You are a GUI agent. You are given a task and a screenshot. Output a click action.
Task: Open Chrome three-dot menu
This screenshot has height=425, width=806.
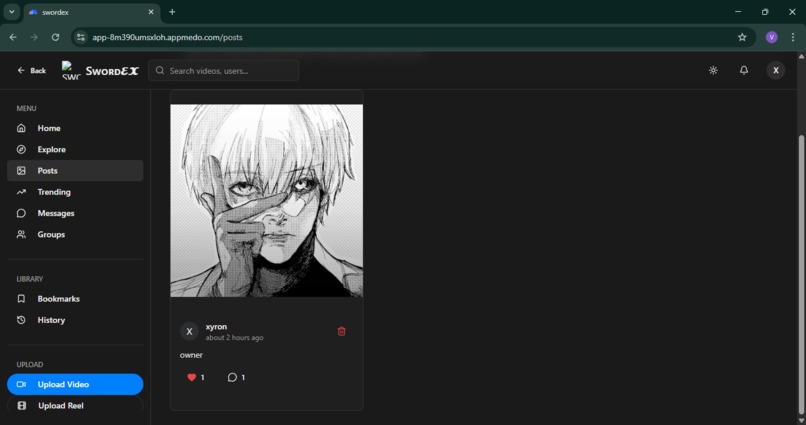point(793,37)
